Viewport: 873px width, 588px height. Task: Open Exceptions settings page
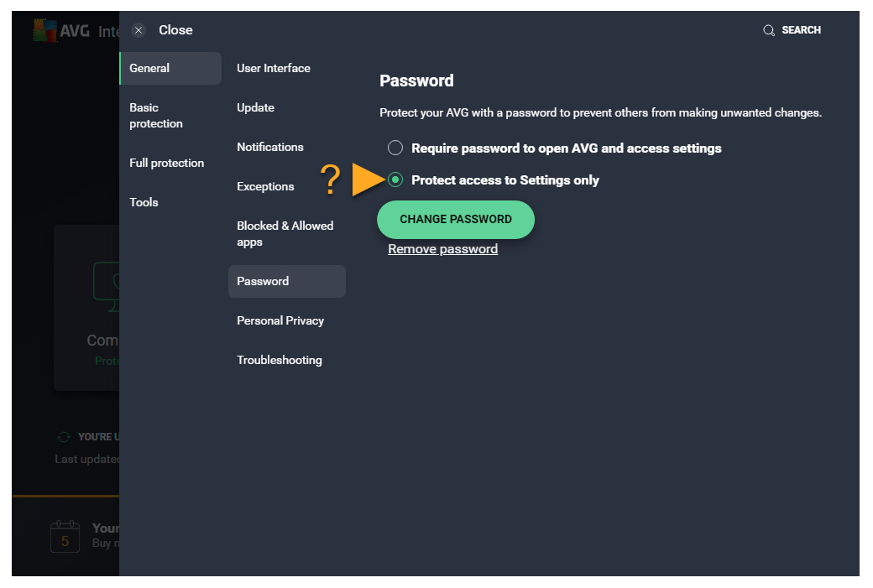click(x=265, y=187)
